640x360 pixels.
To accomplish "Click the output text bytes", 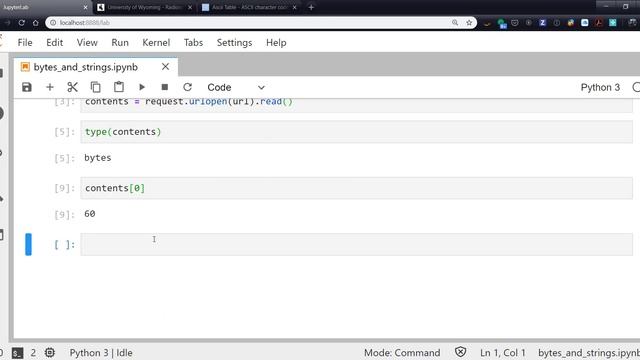I will click(x=98, y=158).
